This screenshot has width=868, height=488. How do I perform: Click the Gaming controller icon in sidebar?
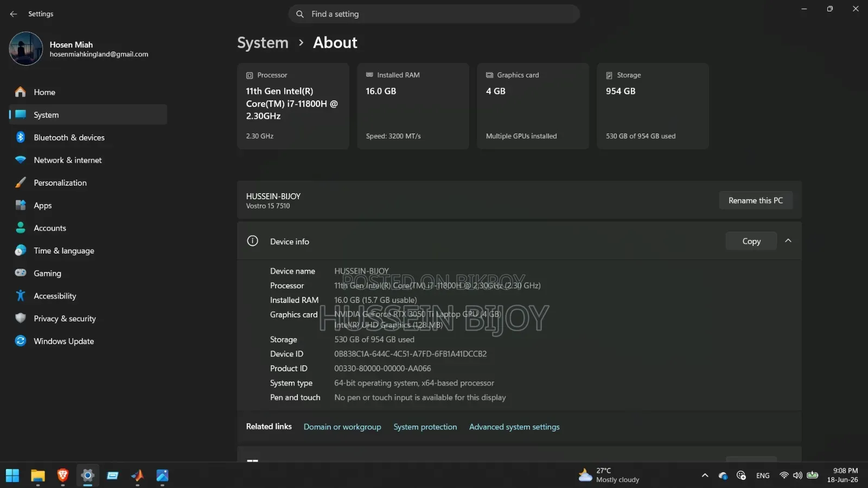[x=21, y=273]
